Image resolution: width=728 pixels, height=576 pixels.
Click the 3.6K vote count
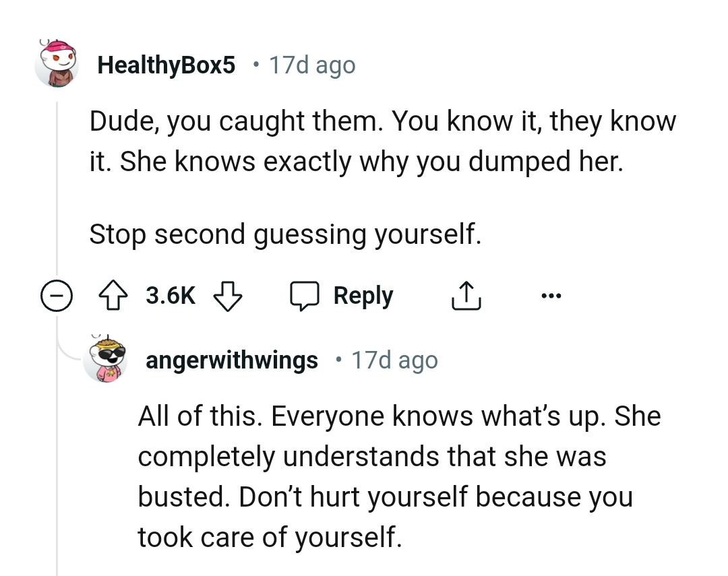tap(169, 295)
